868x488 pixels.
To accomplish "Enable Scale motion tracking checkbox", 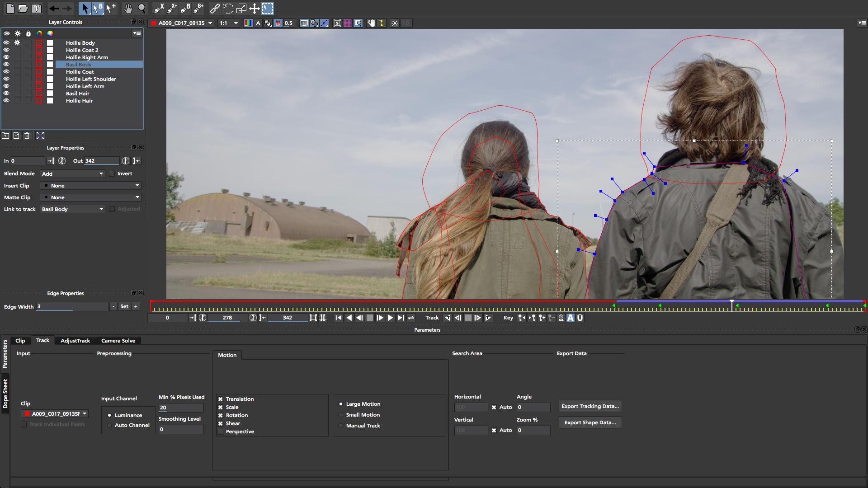I will pos(220,407).
